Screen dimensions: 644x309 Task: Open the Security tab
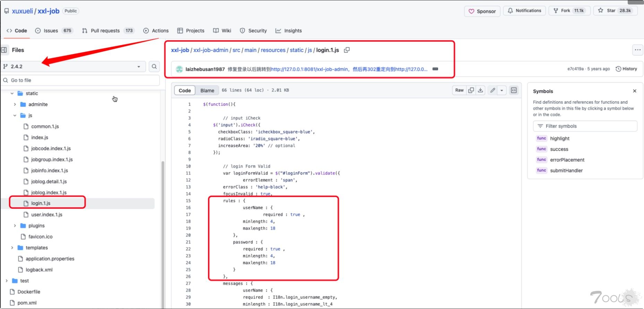coord(254,31)
